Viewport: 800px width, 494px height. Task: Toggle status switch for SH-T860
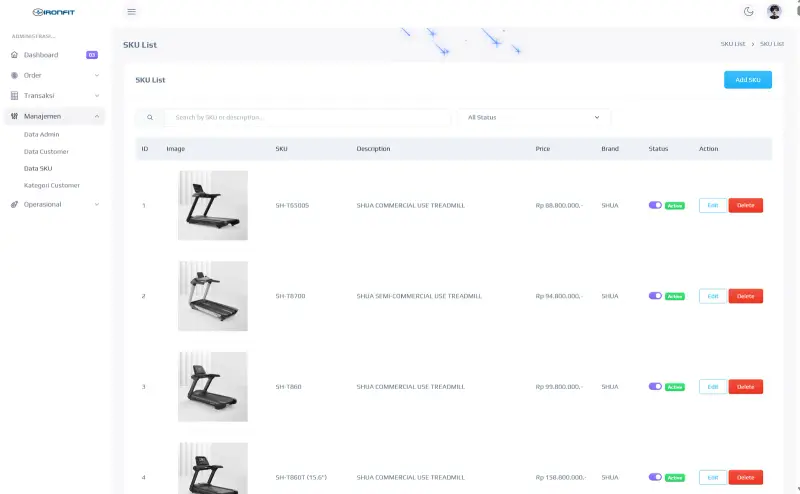pos(655,386)
